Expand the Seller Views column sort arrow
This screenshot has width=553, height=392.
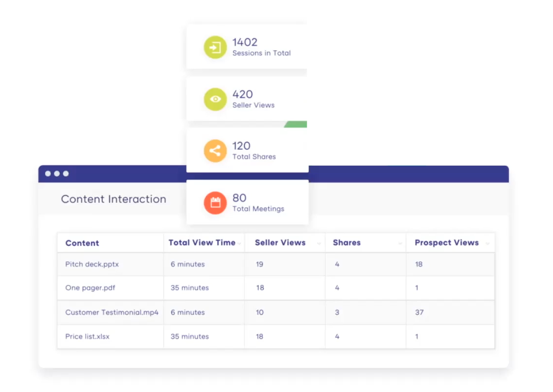[x=319, y=243]
